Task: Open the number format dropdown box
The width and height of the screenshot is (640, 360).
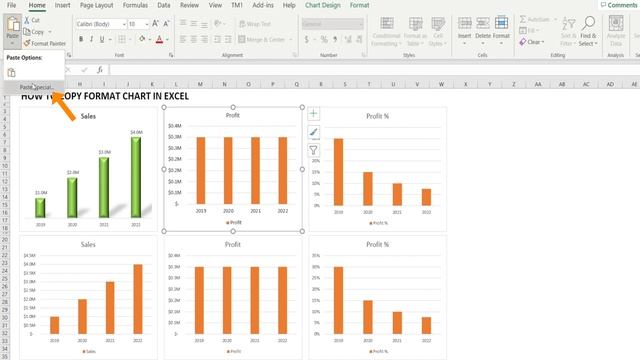Action: pyautogui.click(x=333, y=24)
